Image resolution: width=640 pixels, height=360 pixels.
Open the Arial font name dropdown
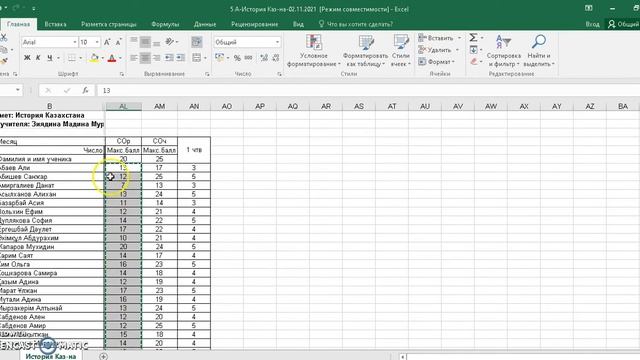pyautogui.click(x=75, y=42)
